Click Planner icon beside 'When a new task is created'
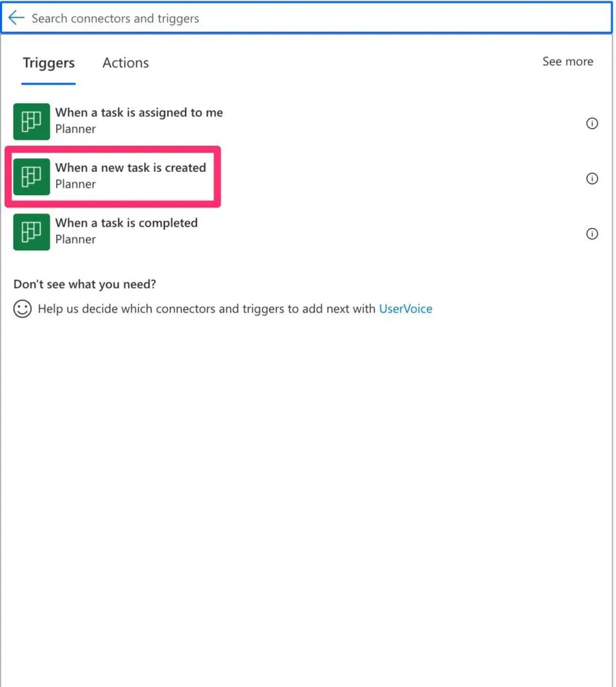This screenshot has height=687, width=616. (x=31, y=177)
